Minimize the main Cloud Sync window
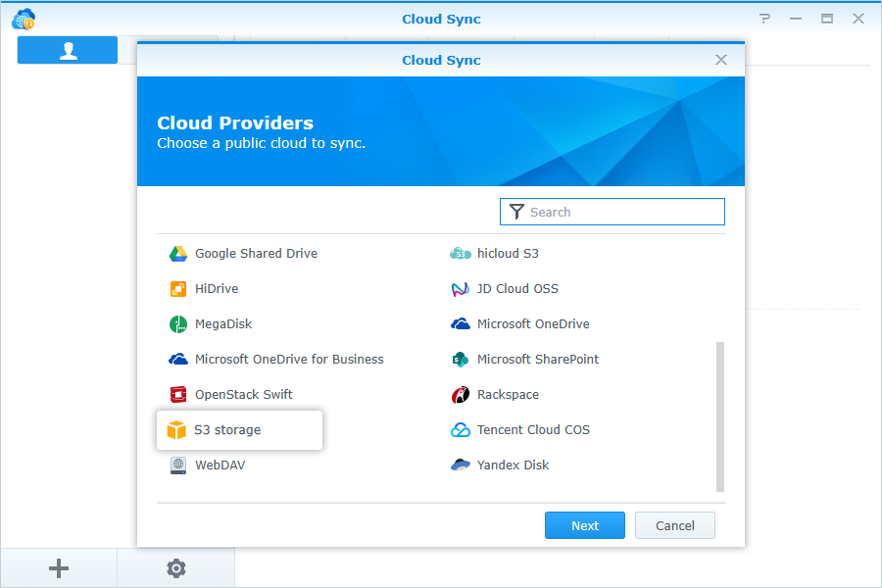This screenshot has height=588, width=882. coord(796,19)
